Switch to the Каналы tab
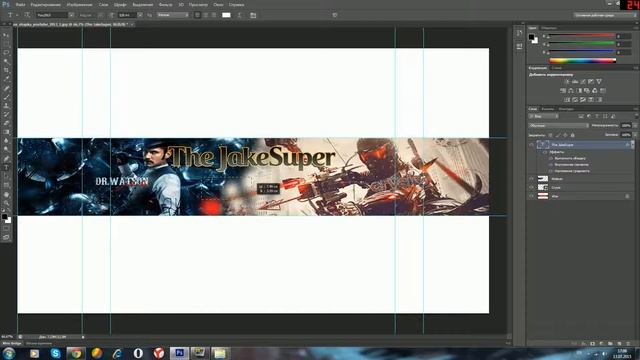640x360 pixels. (x=547, y=109)
